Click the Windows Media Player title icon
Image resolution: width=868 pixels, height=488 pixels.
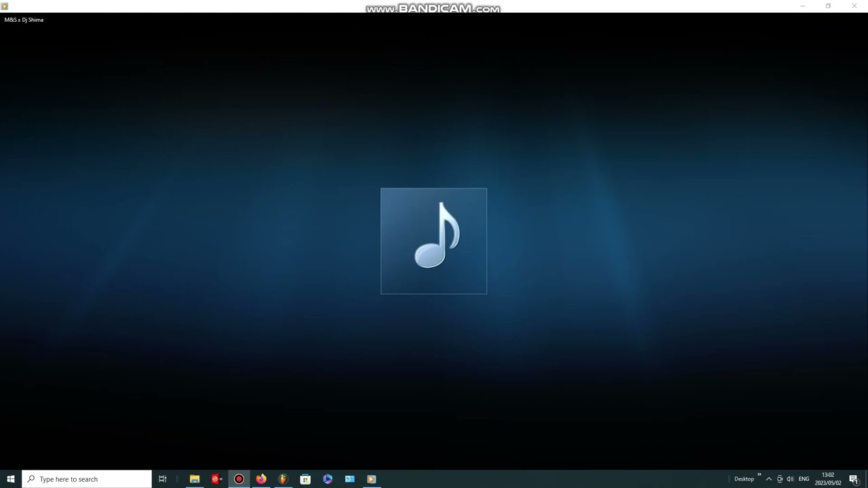[x=5, y=6]
